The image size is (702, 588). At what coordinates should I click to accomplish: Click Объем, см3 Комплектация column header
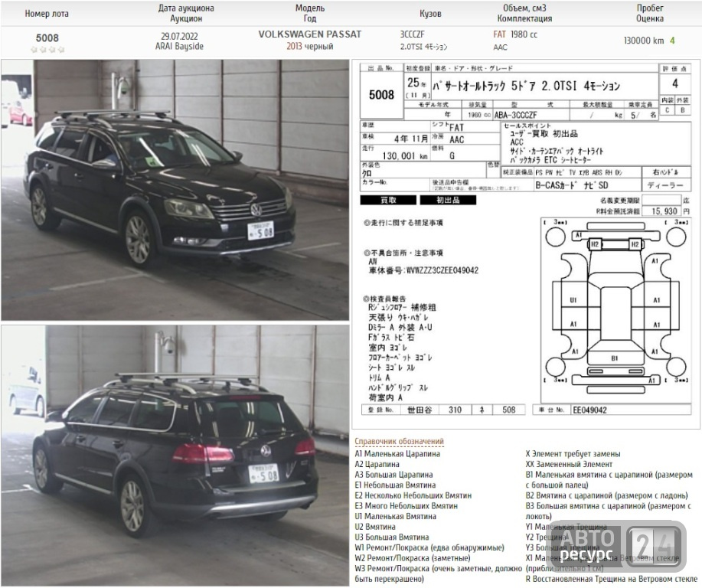[x=524, y=14]
